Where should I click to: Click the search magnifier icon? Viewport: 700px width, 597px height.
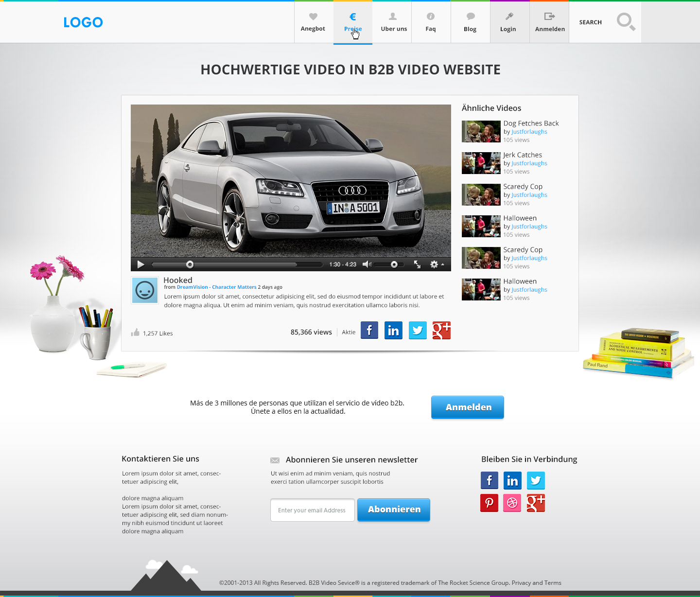pos(626,22)
